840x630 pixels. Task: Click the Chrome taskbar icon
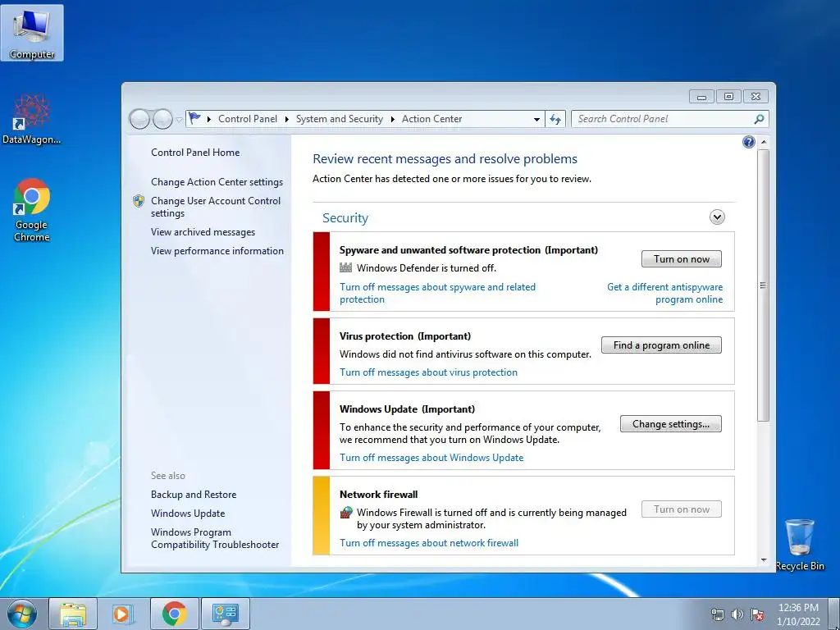[174, 614]
